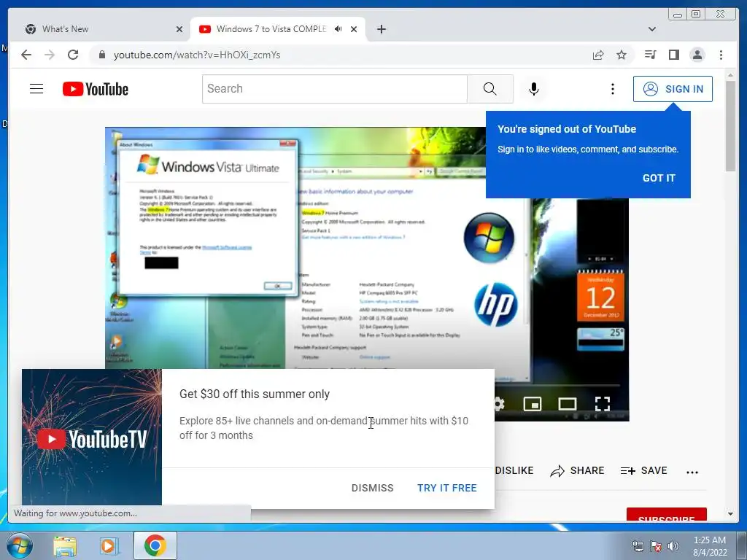
Task: Bookmark this page with the star icon
Action: [x=622, y=55]
